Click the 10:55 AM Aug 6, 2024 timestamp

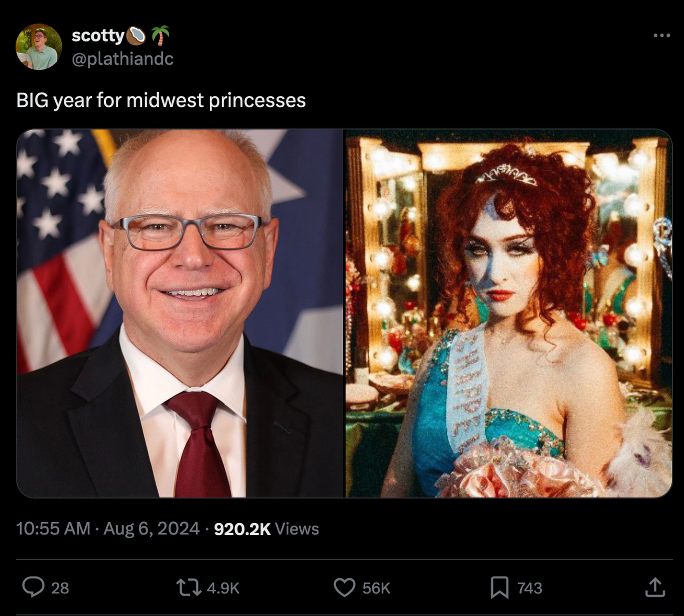[108, 528]
